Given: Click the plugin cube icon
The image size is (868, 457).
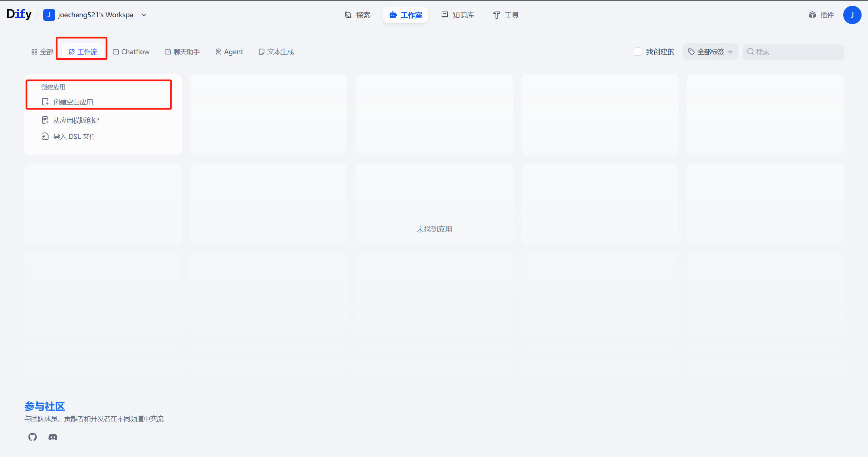Looking at the screenshot, I should pos(812,15).
